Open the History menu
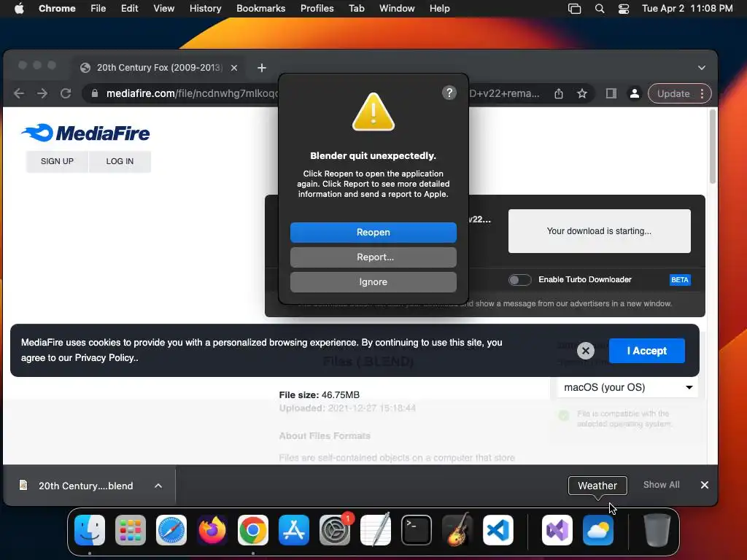The width and height of the screenshot is (747, 560). pyautogui.click(x=205, y=9)
